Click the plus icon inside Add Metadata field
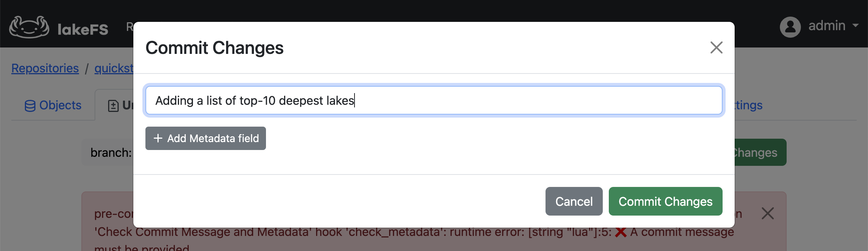 click(x=158, y=138)
